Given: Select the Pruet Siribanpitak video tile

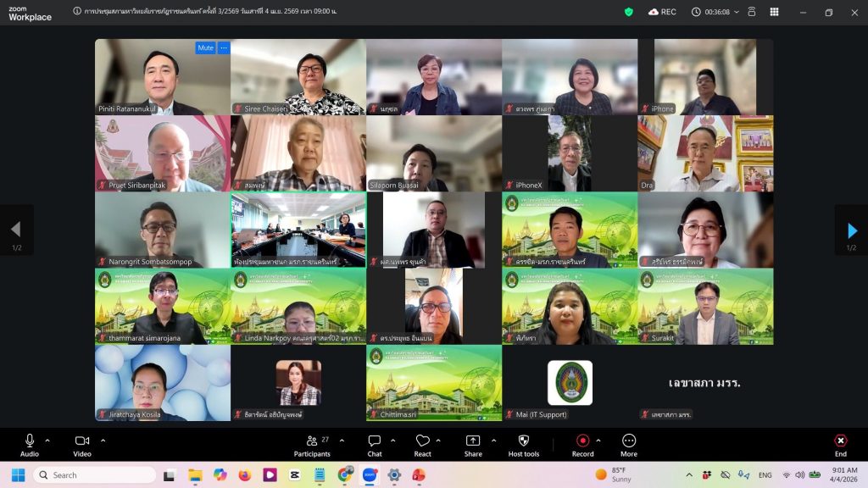Looking at the screenshot, I should pyautogui.click(x=162, y=153).
